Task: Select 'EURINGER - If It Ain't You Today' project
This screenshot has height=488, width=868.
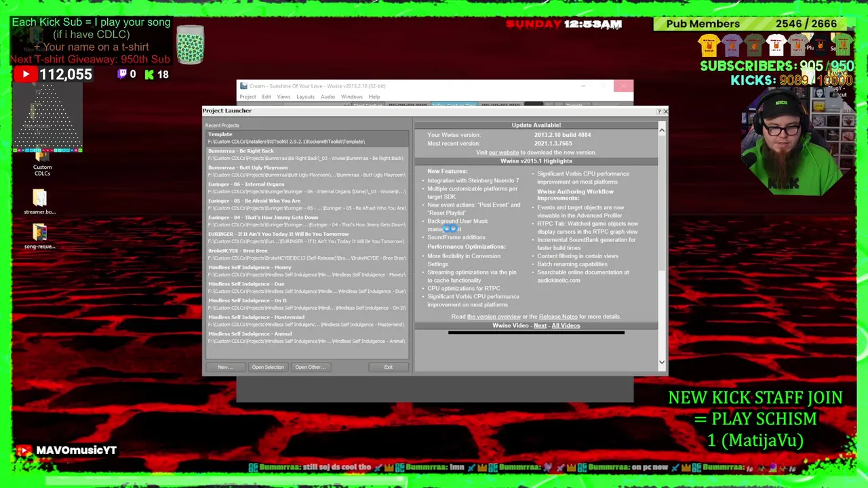Action: point(307,237)
